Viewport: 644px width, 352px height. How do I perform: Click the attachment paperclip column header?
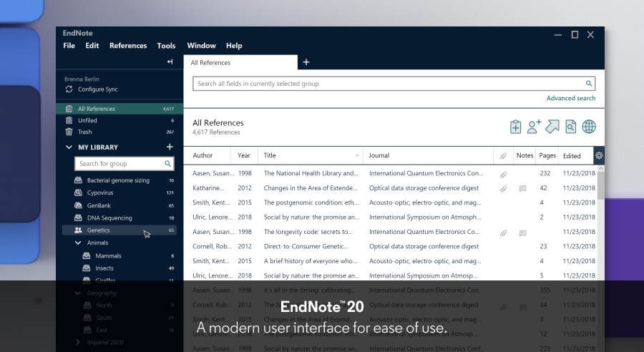[503, 156]
